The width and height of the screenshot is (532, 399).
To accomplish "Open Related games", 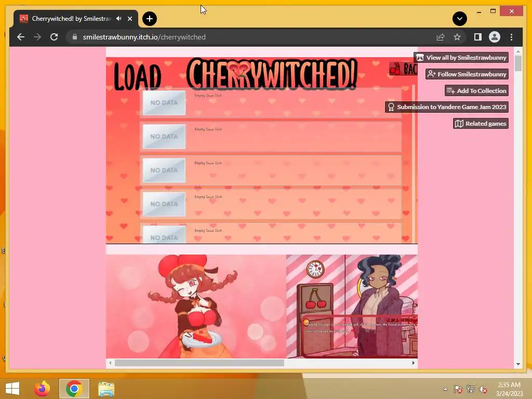I will tap(481, 124).
